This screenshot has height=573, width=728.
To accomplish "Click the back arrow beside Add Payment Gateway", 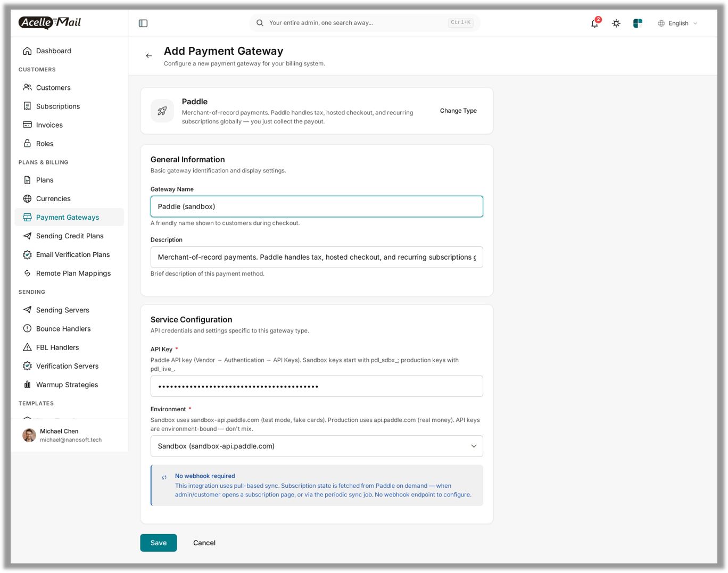I will click(149, 56).
